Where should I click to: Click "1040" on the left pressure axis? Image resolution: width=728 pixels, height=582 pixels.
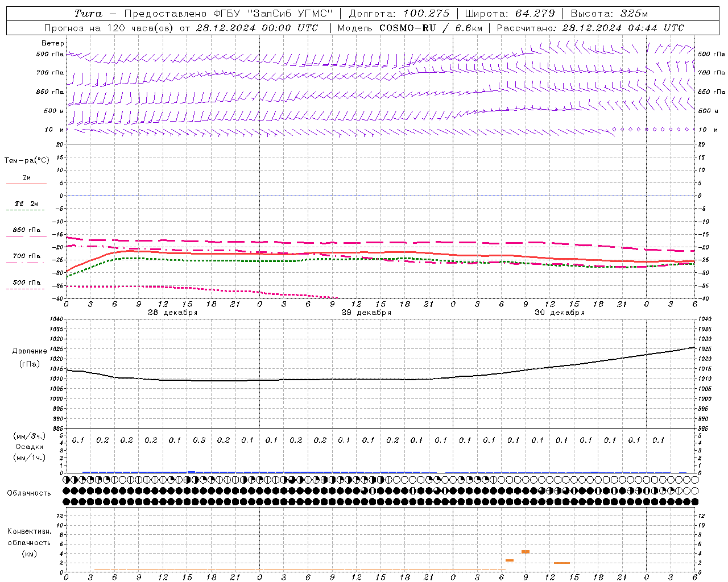point(55,319)
